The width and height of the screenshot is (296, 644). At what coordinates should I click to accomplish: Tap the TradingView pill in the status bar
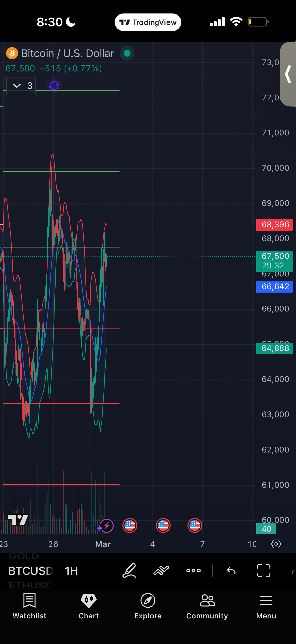pyautogui.click(x=148, y=22)
